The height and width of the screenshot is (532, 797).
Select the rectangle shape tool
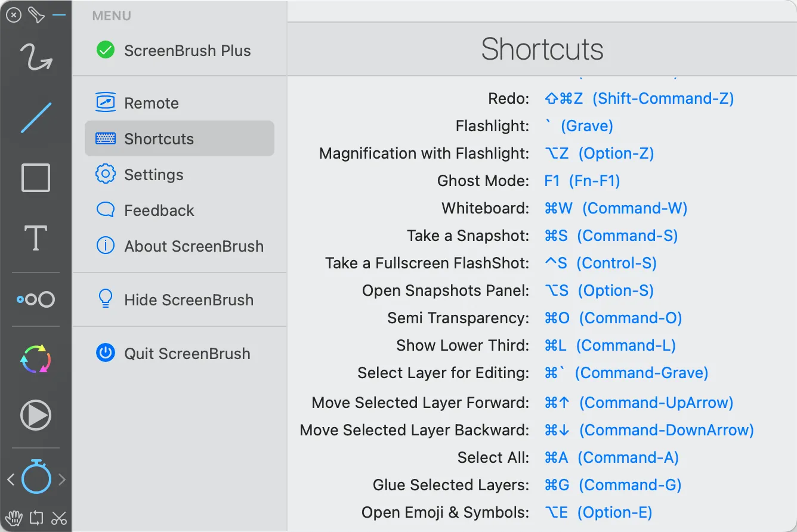(36, 178)
